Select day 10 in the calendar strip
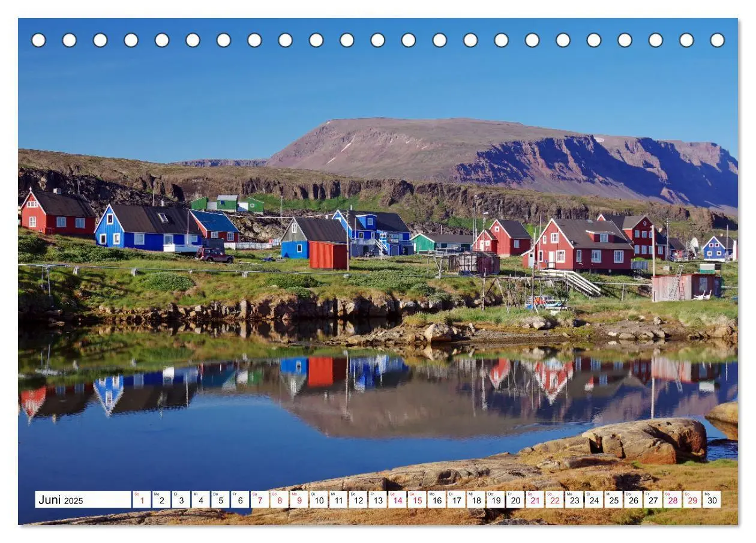The image size is (756, 543). coord(319,500)
